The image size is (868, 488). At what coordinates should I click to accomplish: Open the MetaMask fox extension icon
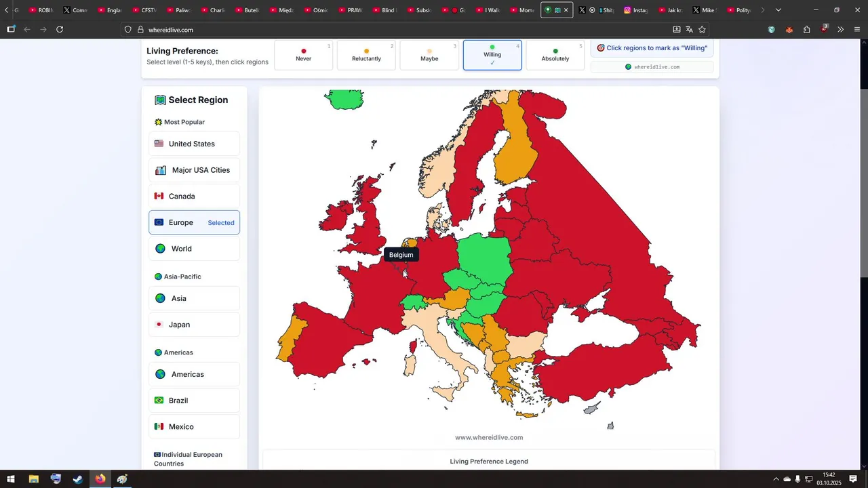pyautogui.click(x=789, y=30)
